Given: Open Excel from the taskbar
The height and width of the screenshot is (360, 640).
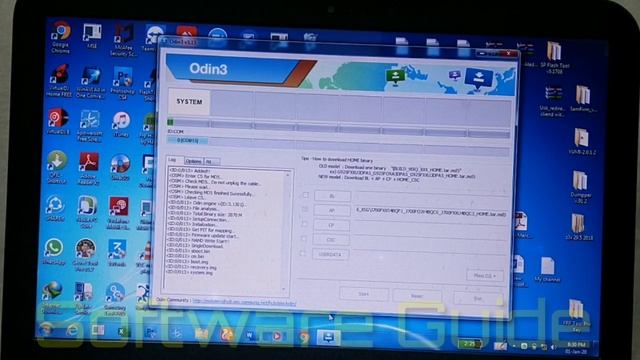Looking at the screenshot, I should (x=122, y=331).
